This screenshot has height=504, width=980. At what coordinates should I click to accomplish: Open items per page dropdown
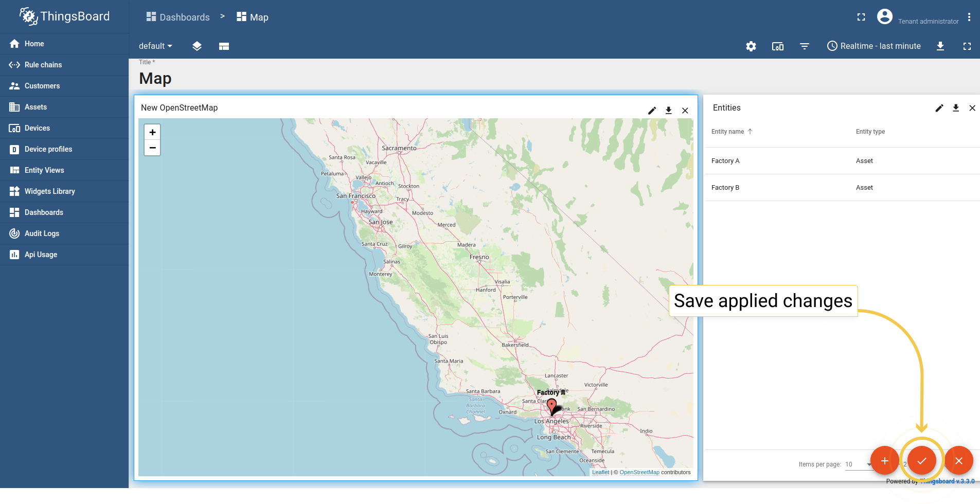coord(858,464)
